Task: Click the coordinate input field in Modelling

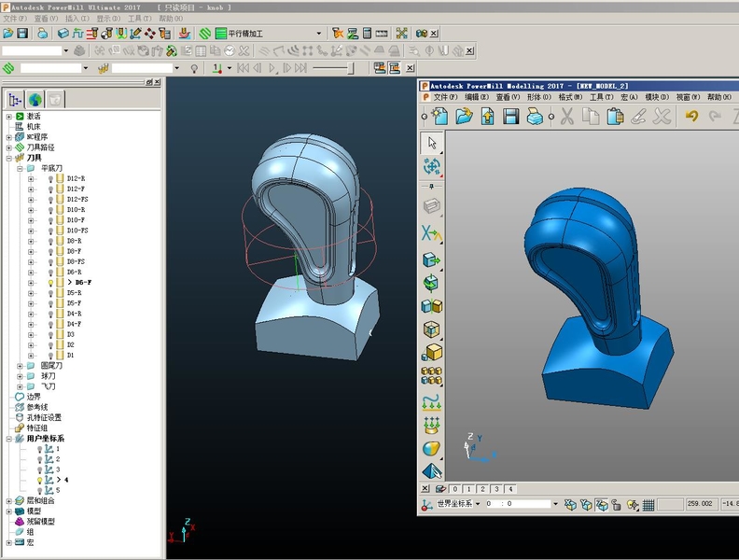Action: pyautogui.click(x=517, y=504)
